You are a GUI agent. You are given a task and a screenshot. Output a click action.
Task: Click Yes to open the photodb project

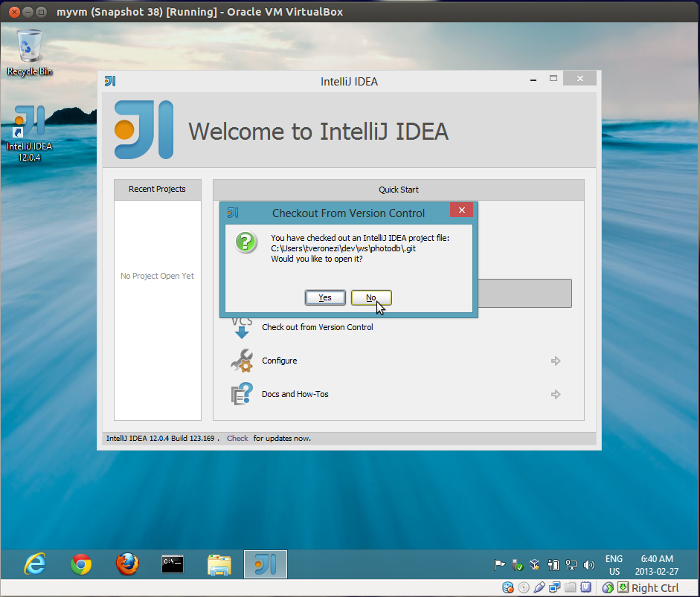point(325,297)
